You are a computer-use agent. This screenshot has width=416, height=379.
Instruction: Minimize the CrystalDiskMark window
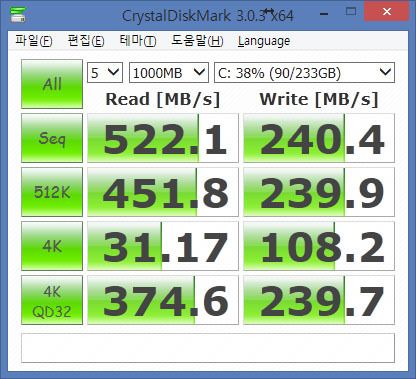point(324,13)
